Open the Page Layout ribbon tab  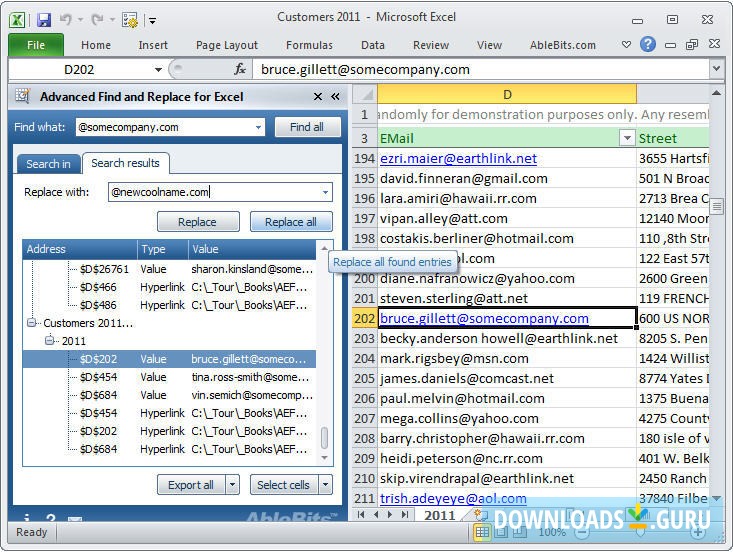click(227, 45)
